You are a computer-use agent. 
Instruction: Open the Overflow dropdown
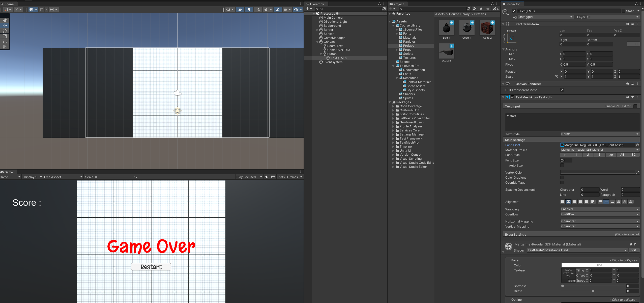[x=600, y=214]
